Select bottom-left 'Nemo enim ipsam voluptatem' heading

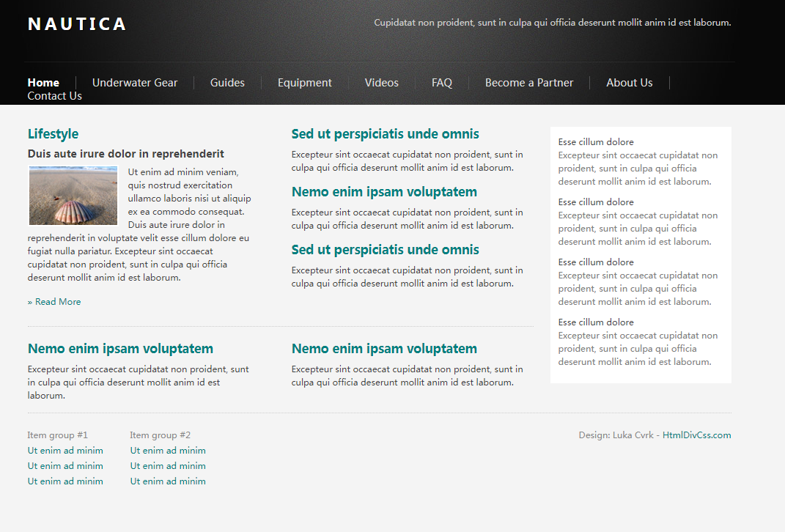120,349
